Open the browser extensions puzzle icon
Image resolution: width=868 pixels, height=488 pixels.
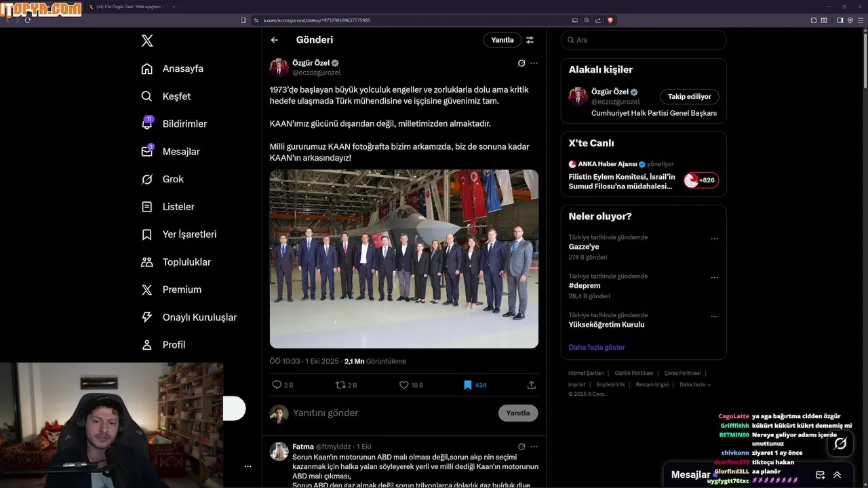[x=814, y=20]
